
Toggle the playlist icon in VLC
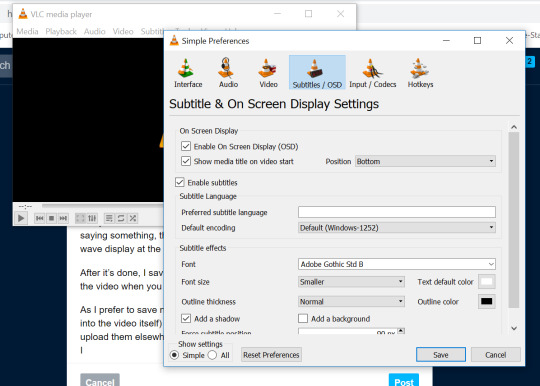[x=109, y=218]
